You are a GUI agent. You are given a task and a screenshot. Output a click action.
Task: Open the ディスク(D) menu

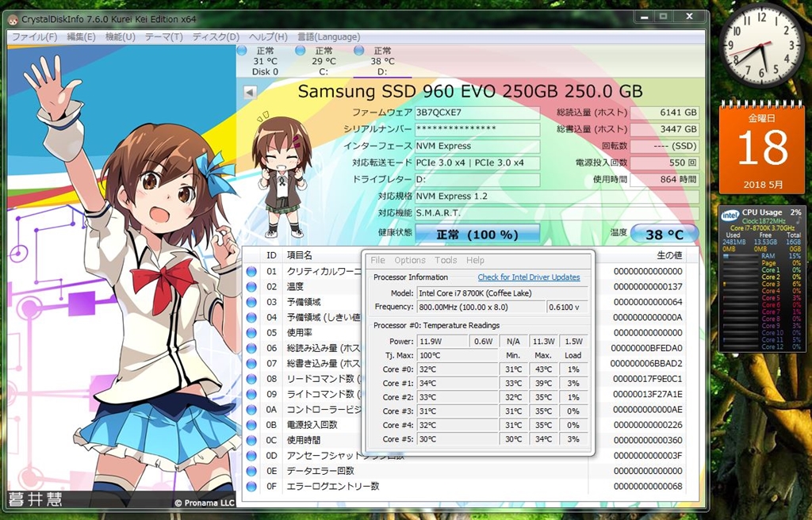coord(216,36)
